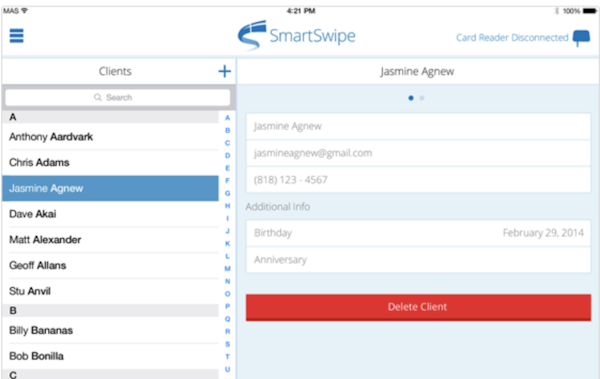Check the battery indicator in status bar

(589, 11)
